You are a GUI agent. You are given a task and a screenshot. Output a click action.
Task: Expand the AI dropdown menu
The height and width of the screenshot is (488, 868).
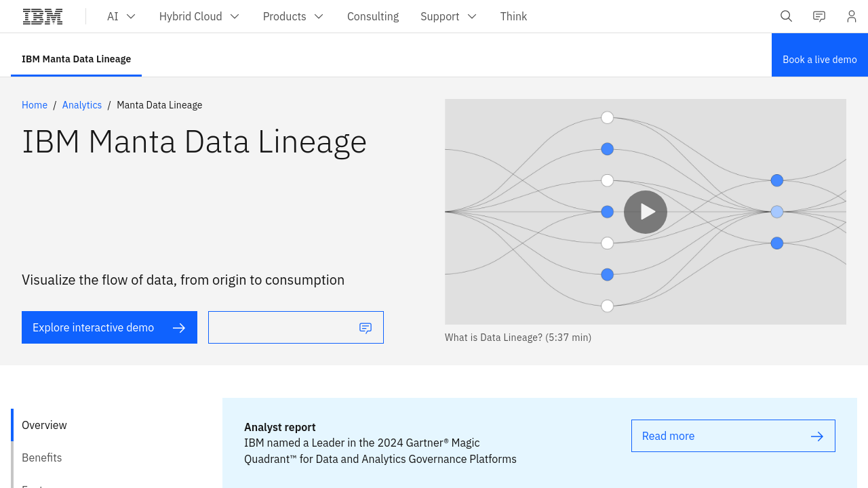point(121,16)
